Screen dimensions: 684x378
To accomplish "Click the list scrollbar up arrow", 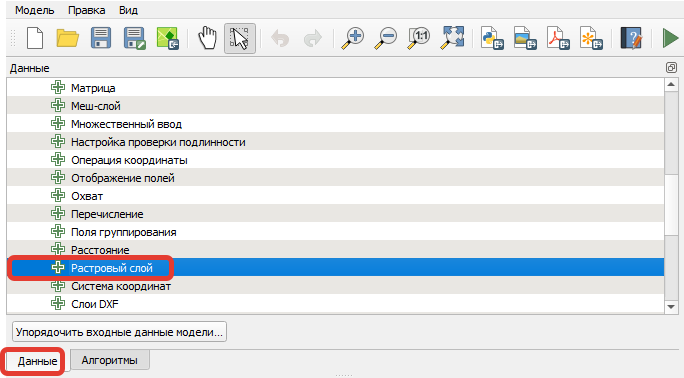I will [x=671, y=85].
